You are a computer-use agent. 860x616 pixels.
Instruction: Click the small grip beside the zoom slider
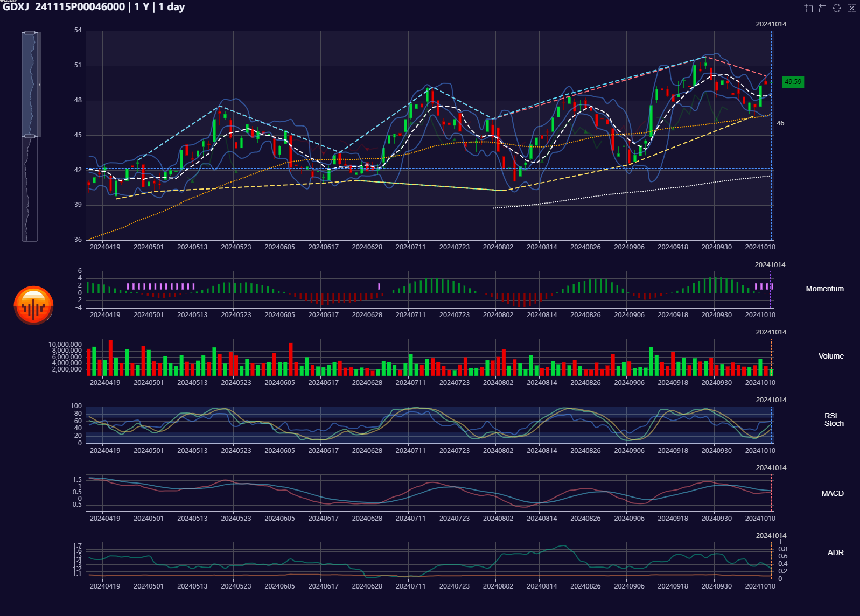coord(39,85)
